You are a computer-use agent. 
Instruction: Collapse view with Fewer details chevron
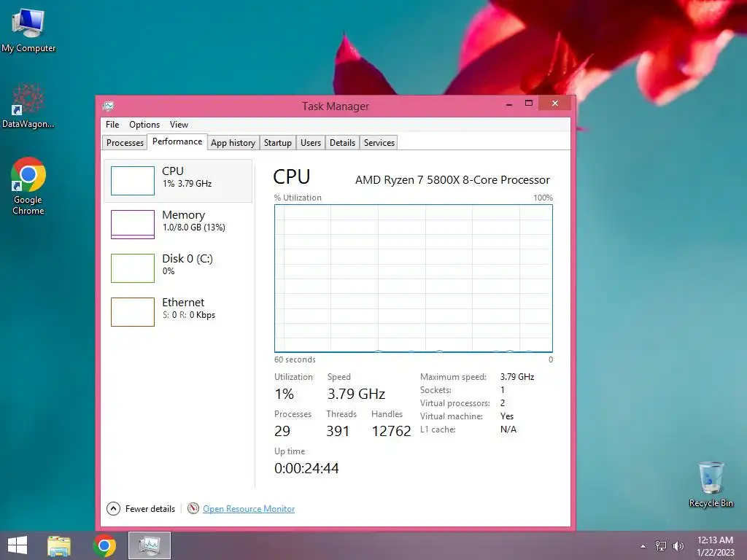pos(113,508)
